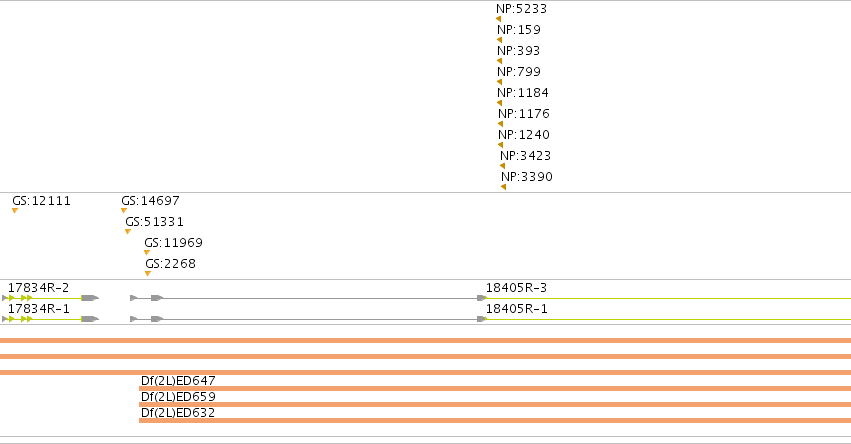Select the NP:159 label

click(x=519, y=30)
